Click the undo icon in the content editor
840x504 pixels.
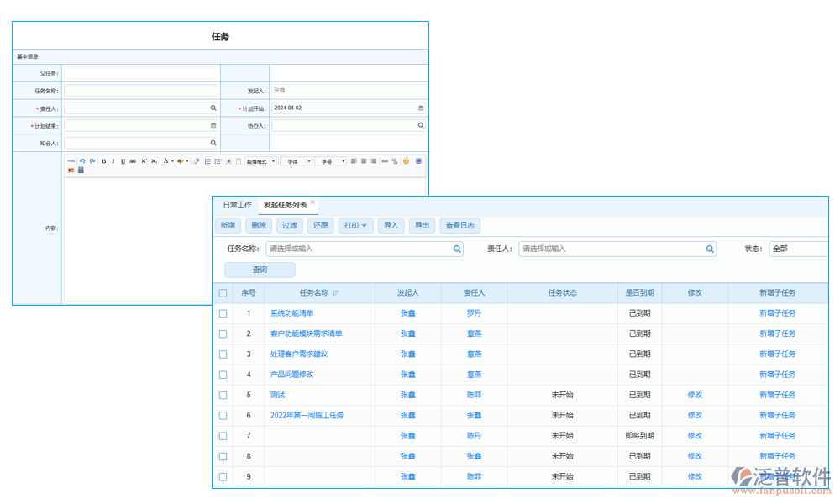point(83,160)
